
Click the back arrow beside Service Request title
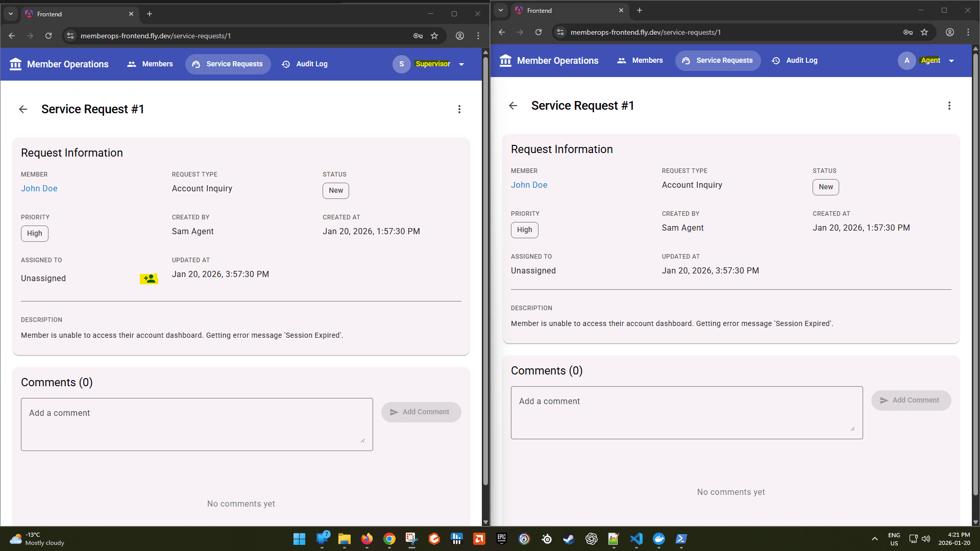(x=23, y=109)
